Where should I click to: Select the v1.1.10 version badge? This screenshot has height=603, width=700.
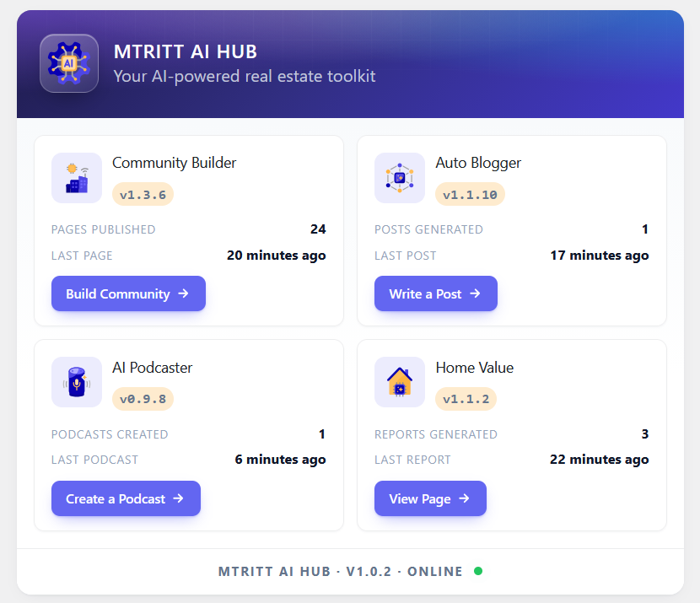point(470,194)
